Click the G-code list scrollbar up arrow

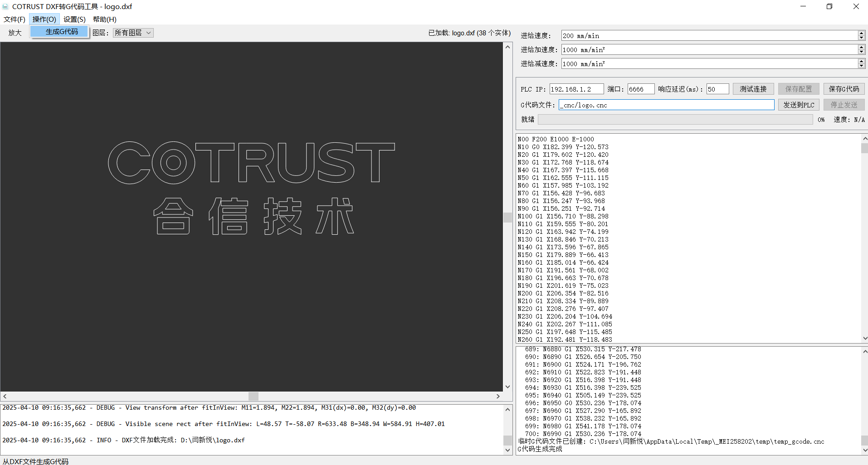click(865, 138)
